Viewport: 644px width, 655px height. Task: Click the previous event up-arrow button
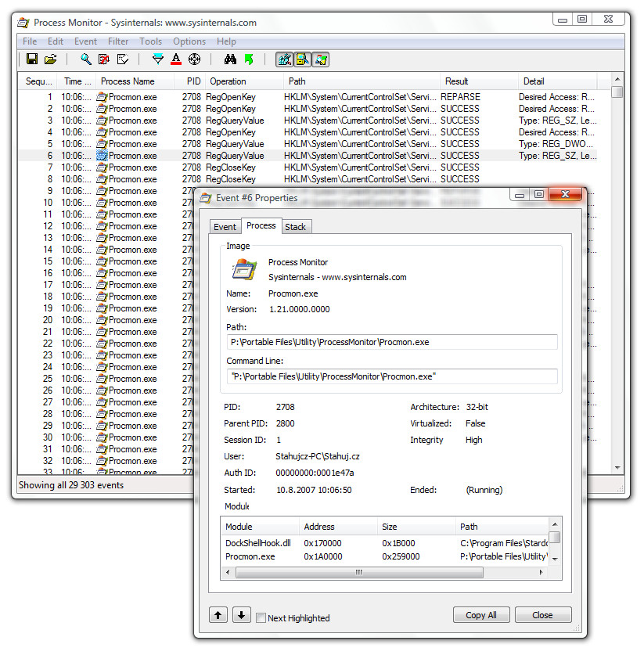pyautogui.click(x=218, y=615)
